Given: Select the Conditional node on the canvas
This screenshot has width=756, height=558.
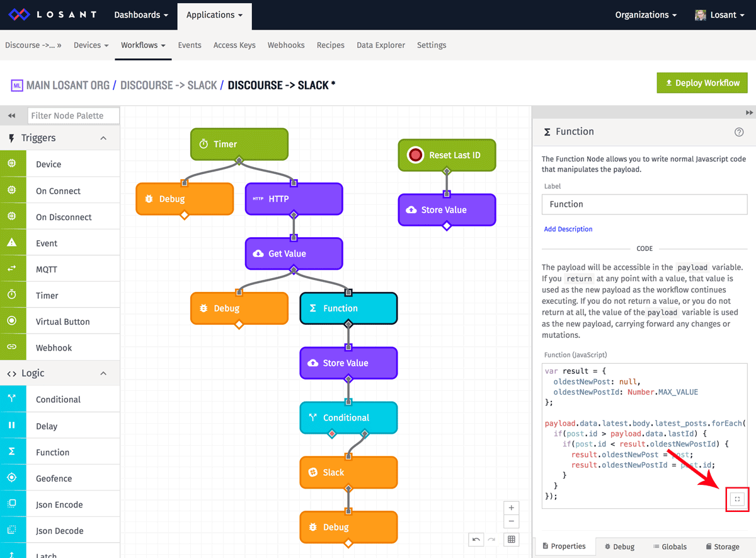Looking at the screenshot, I should [x=348, y=417].
